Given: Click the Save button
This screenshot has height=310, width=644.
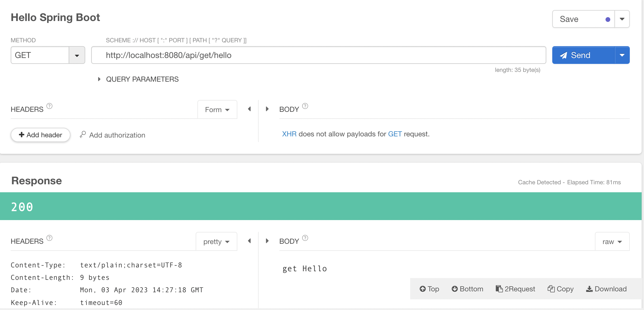Looking at the screenshot, I should point(583,19).
